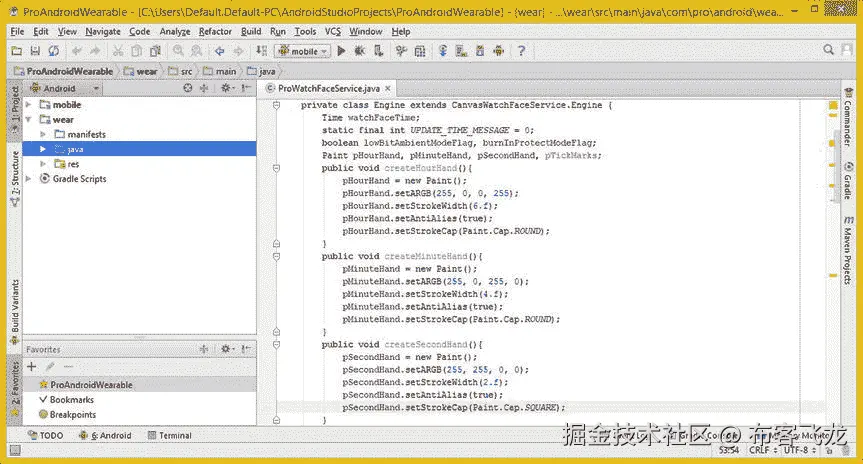This screenshot has height=464, width=863.
Task: Toggle the 2: Structure side tab
Action: click(x=15, y=179)
